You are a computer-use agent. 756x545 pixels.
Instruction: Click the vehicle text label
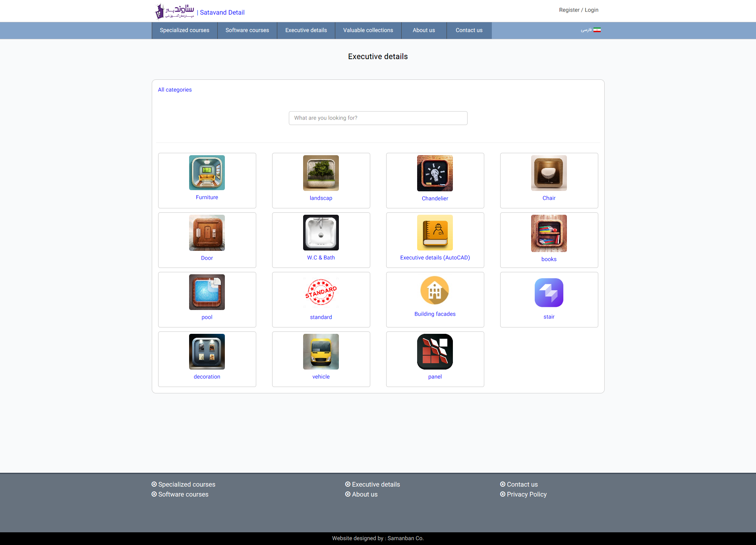[321, 377]
